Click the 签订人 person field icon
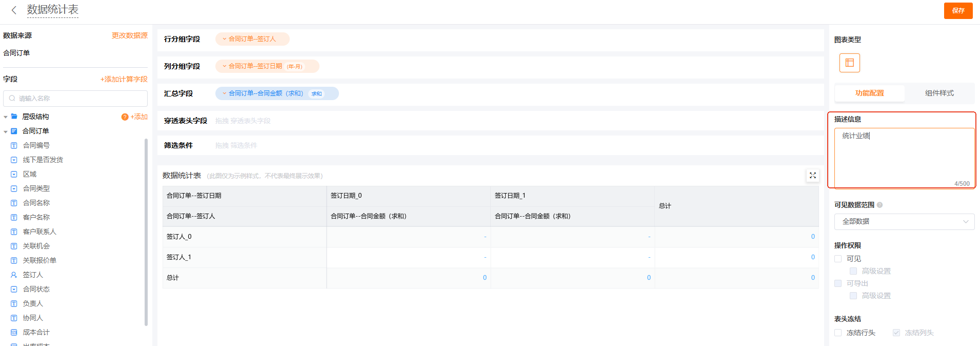 (x=14, y=275)
